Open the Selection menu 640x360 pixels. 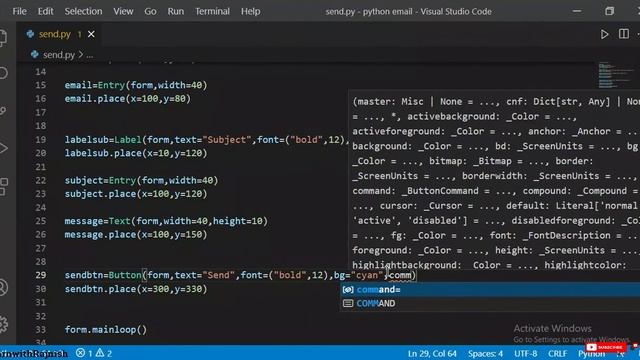click(x=83, y=11)
